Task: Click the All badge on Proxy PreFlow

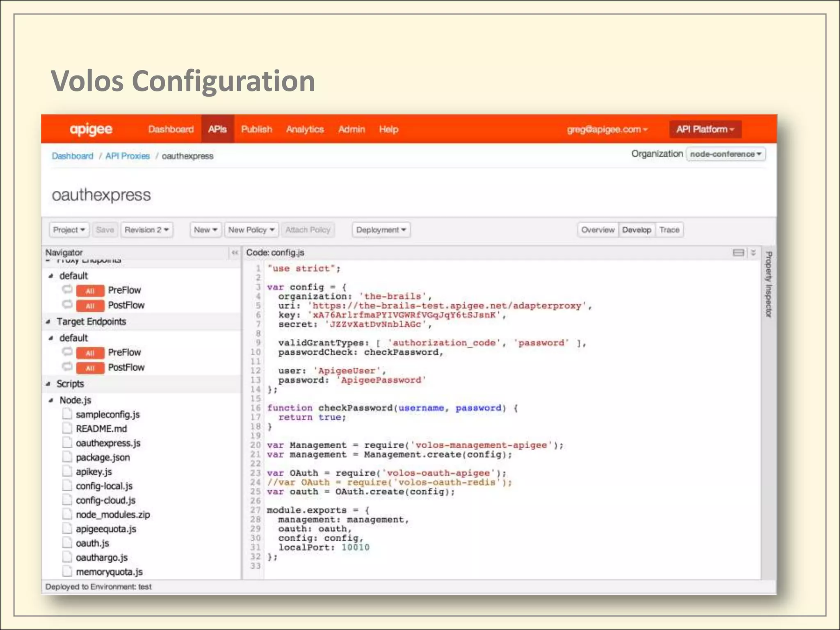Action: [90, 291]
